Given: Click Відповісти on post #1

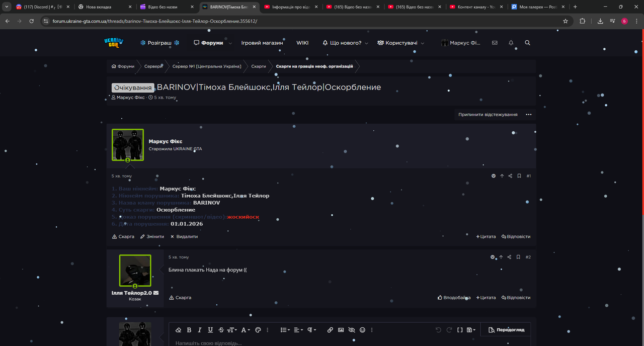Looking at the screenshot, I should click(x=516, y=236).
